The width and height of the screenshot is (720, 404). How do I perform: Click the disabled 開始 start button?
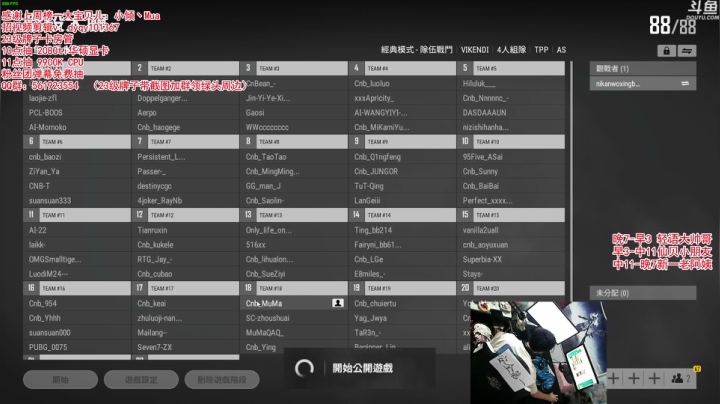click(61, 380)
